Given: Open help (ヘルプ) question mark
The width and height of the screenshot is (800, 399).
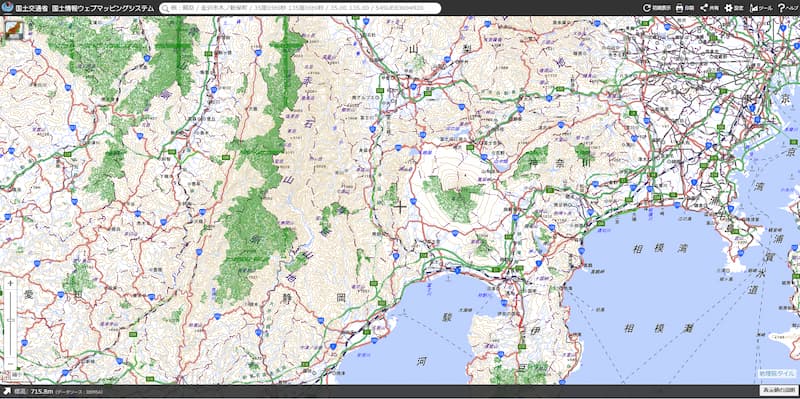Looking at the screenshot, I should click(788, 8).
